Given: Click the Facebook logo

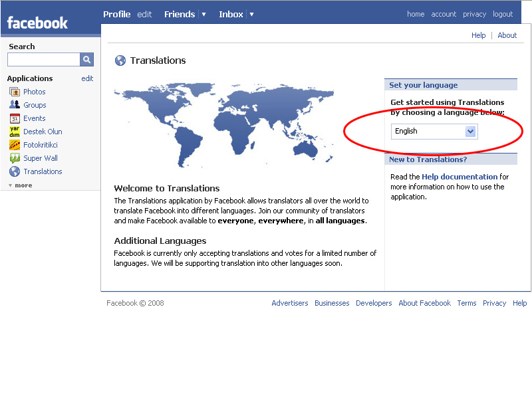Looking at the screenshot, I should (37, 23).
